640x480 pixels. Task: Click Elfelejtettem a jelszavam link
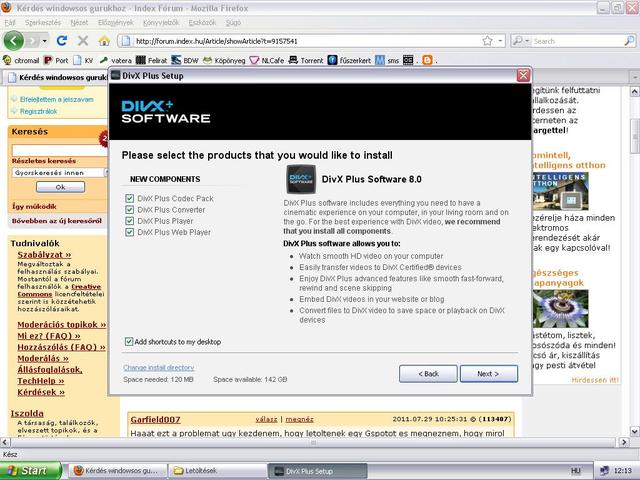tap(56, 99)
